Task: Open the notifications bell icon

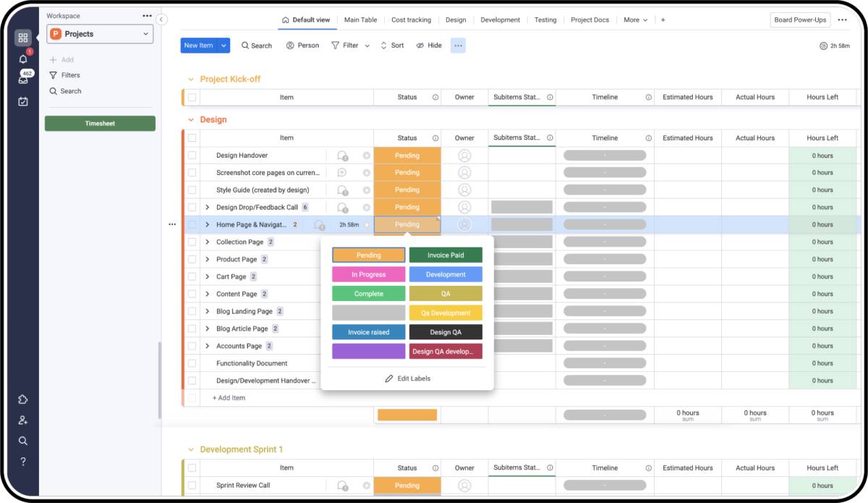Action: click(x=23, y=59)
